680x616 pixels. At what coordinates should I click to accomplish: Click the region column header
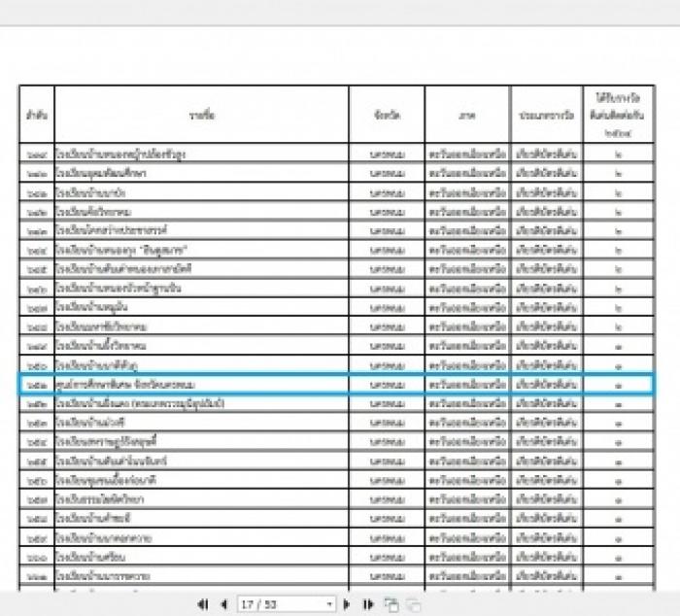[x=467, y=115]
